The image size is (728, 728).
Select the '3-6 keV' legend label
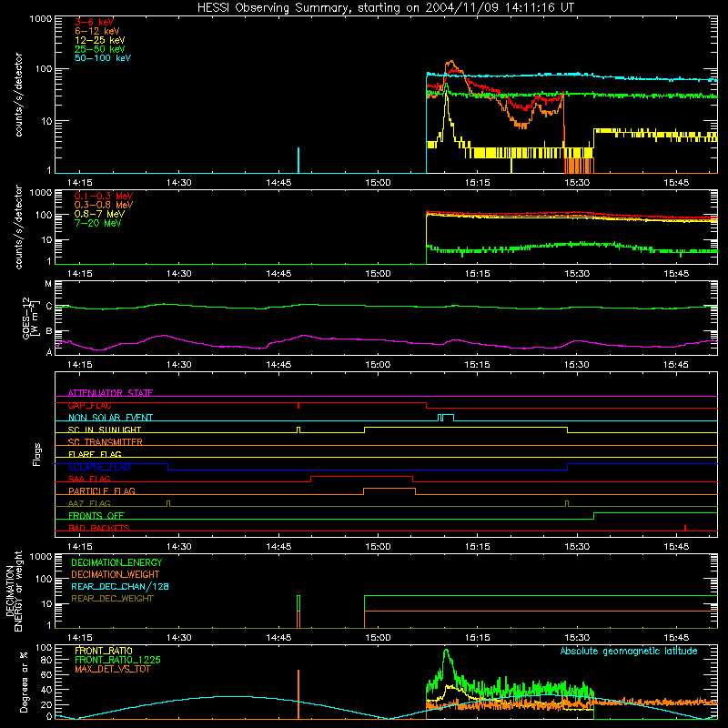[x=94, y=22]
